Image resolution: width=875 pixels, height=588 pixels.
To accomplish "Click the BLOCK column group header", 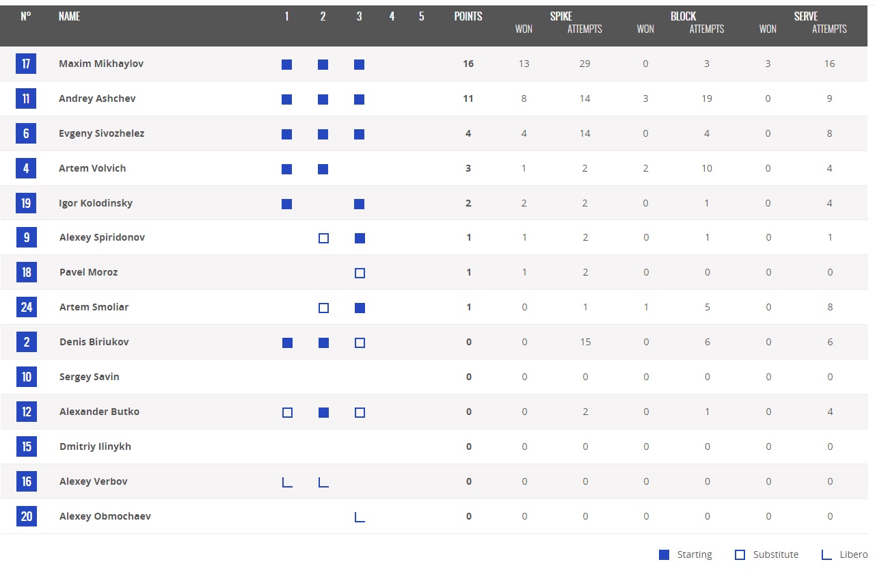I will tap(683, 16).
